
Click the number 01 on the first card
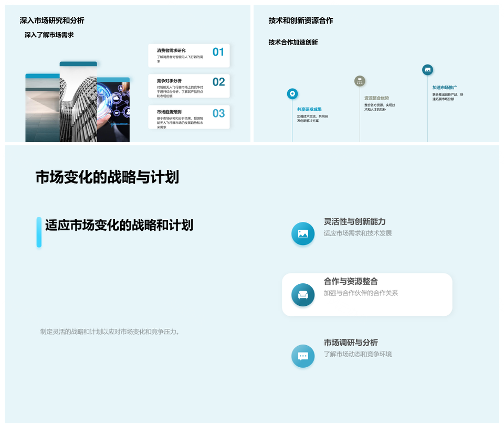click(218, 52)
